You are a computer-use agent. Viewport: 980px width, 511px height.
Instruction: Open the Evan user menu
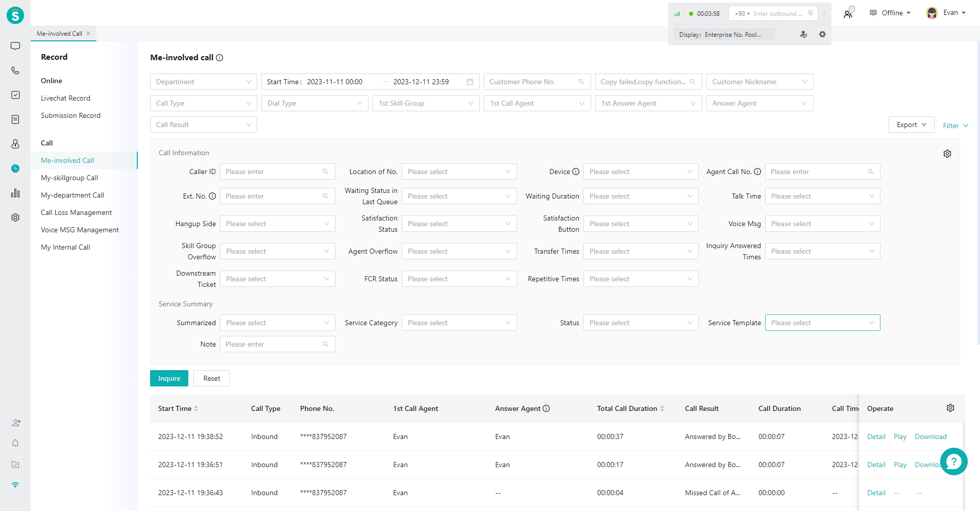(x=946, y=13)
